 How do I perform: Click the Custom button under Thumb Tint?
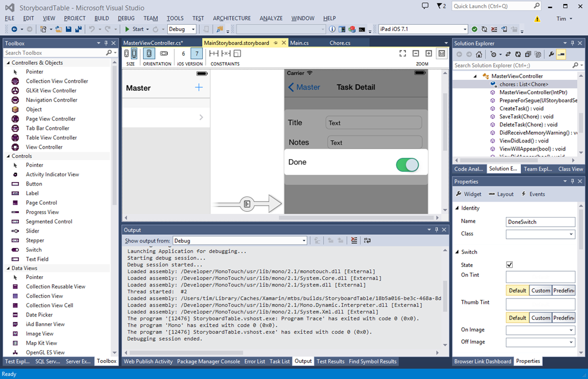click(x=541, y=318)
